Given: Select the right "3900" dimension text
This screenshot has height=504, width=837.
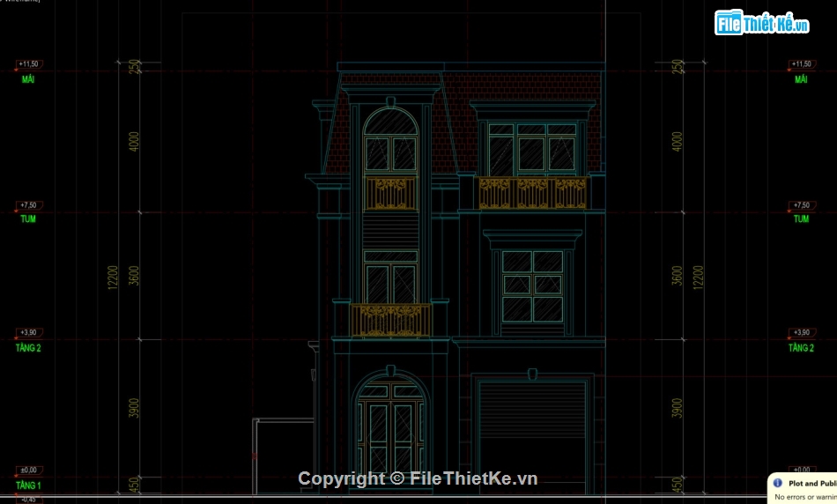Looking at the screenshot, I should (x=677, y=408).
